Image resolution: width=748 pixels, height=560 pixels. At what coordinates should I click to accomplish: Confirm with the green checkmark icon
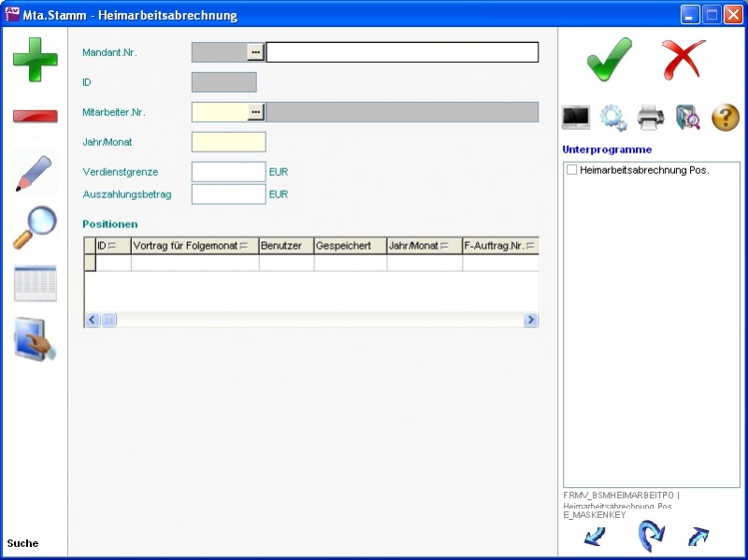[609, 60]
